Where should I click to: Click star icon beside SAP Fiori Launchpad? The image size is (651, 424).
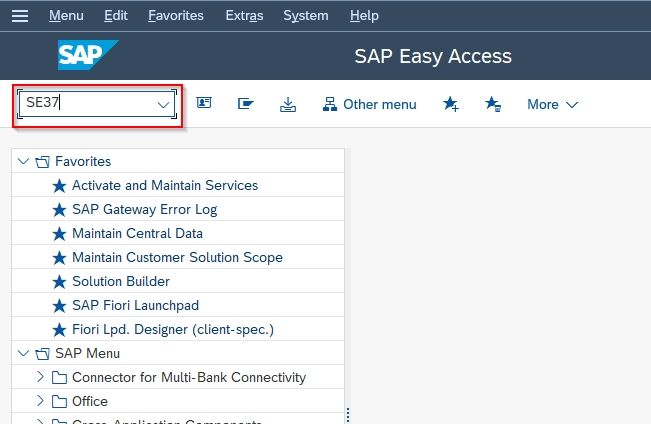coord(59,306)
